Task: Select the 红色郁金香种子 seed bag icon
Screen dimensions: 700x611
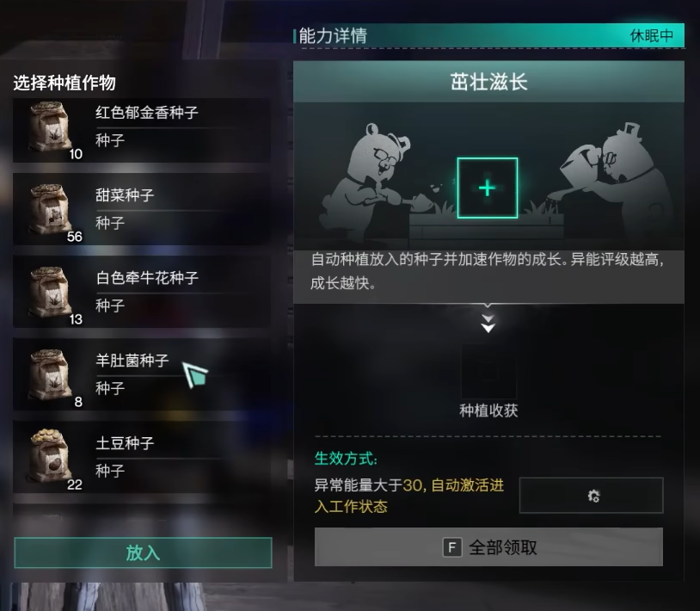Action: 50,127
